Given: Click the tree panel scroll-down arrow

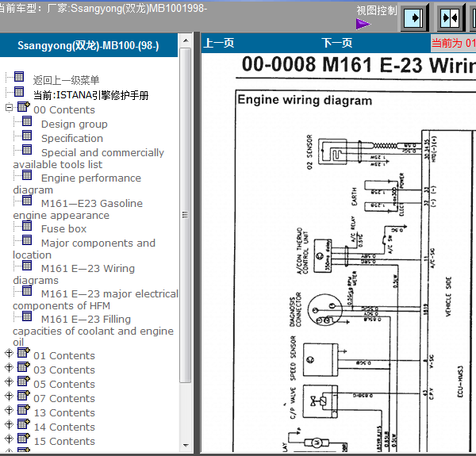Looking at the screenshot, I should 186,446.
